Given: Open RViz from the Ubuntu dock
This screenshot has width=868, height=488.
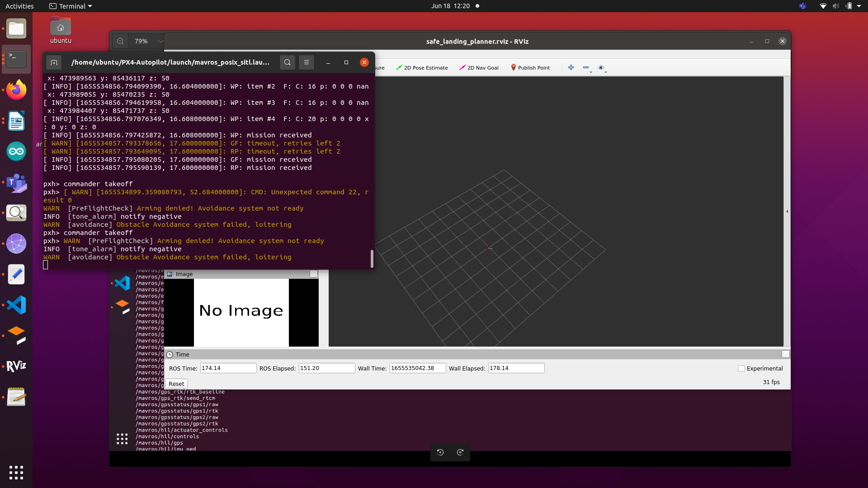Looking at the screenshot, I should pos(16,366).
